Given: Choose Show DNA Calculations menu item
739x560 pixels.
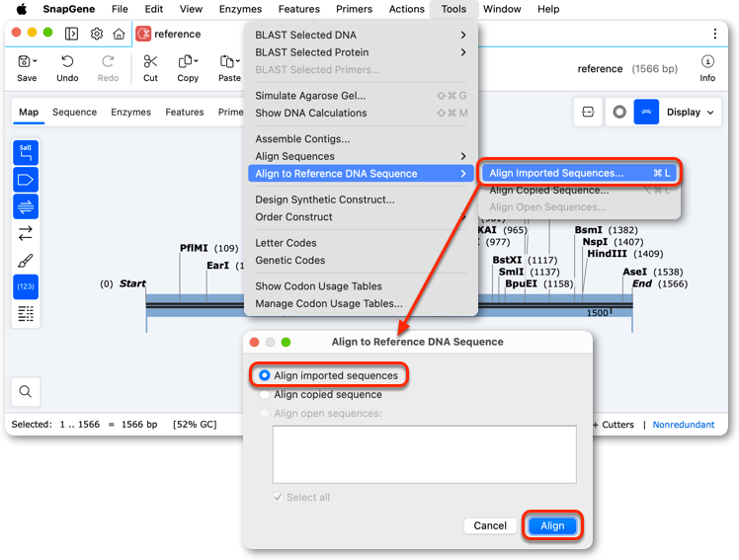Looking at the screenshot, I should 361,113.
